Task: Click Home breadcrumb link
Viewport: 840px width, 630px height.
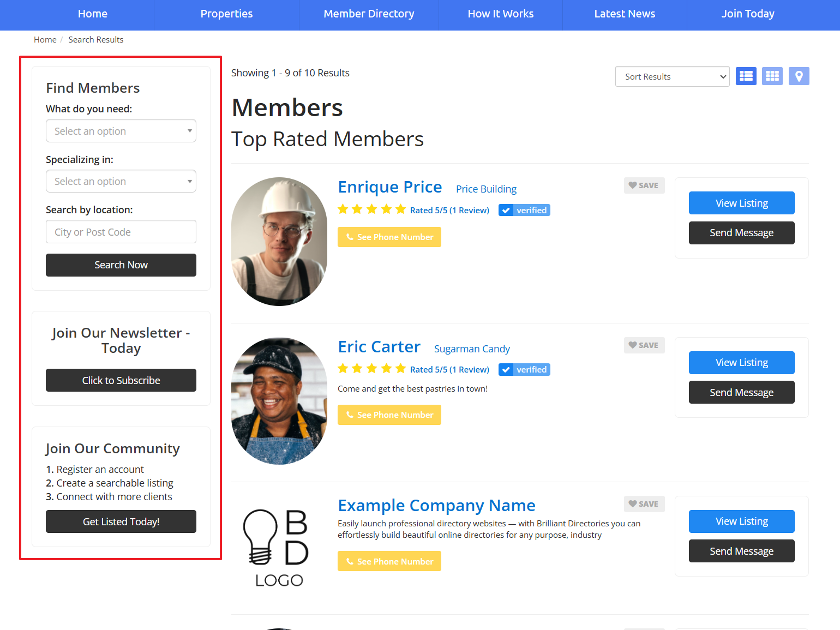Action: (x=45, y=40)
